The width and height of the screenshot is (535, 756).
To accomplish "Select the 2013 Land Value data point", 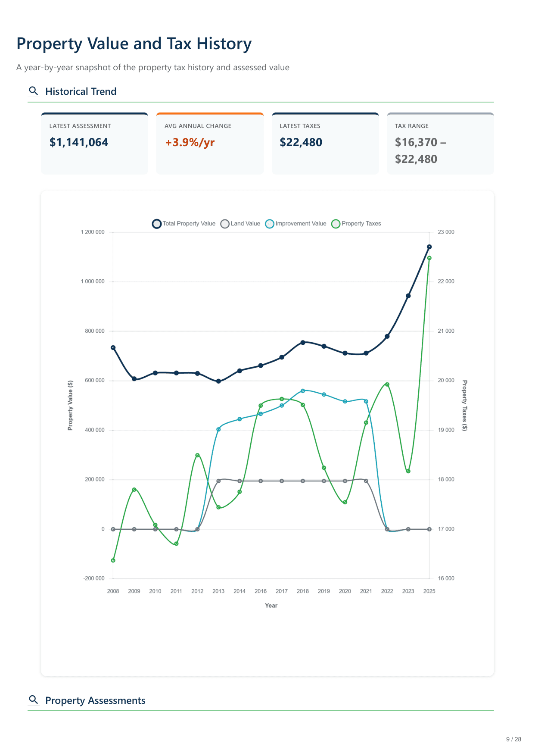I will [218, 481].
